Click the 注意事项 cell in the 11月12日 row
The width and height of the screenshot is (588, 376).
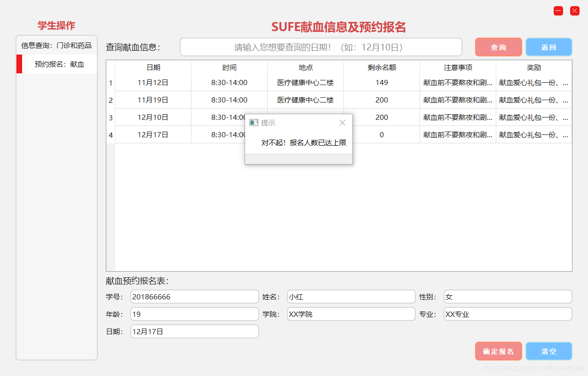tap(458, 83)
